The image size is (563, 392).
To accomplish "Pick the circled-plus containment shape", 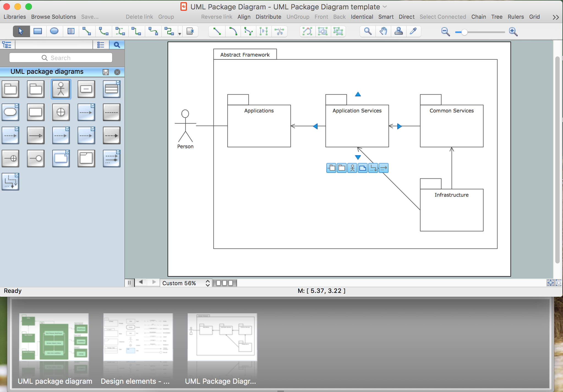I will [61, 112].
